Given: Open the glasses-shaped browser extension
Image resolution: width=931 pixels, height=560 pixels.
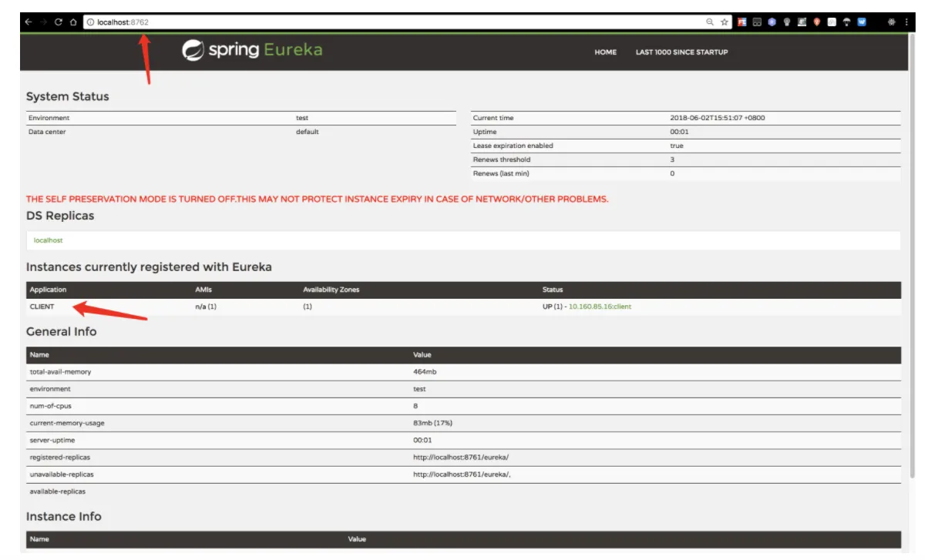Looking at the screenshot, I should click(x=757, y=22).
